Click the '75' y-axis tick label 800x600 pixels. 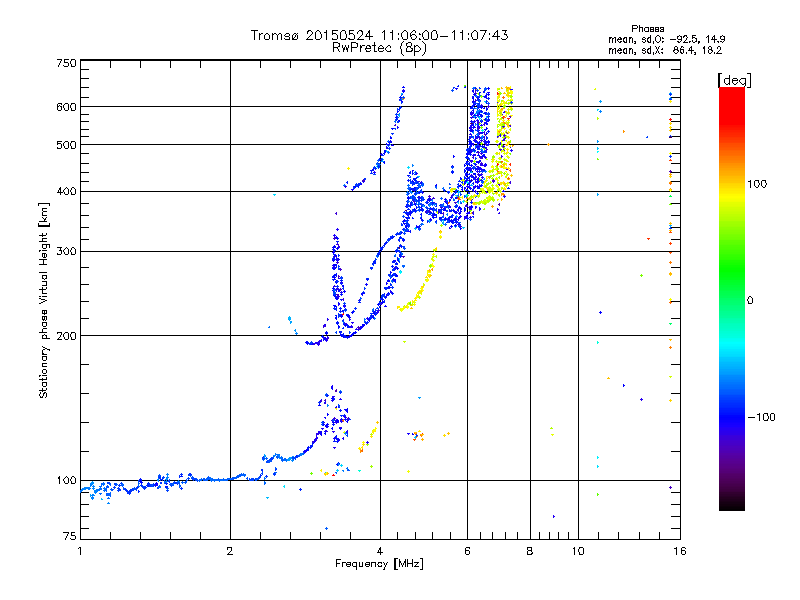coord(70,536)
